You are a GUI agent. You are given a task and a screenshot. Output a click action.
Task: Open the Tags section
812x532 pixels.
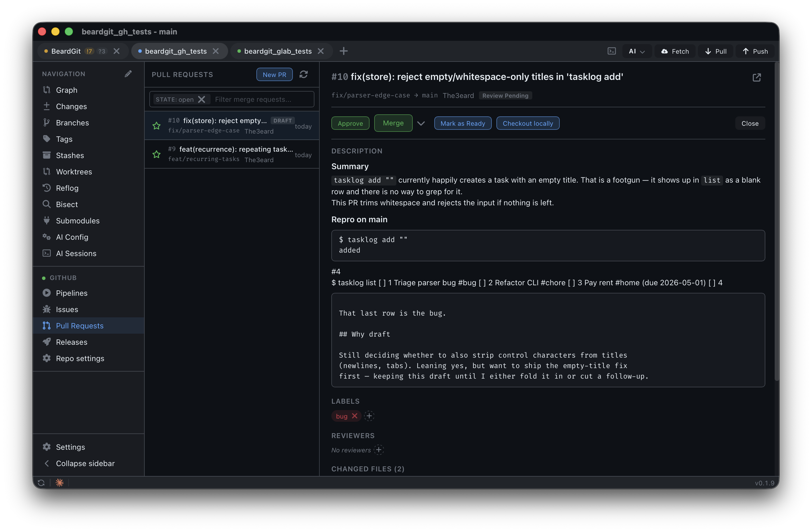pyautogui.click(x=88, y=139)
